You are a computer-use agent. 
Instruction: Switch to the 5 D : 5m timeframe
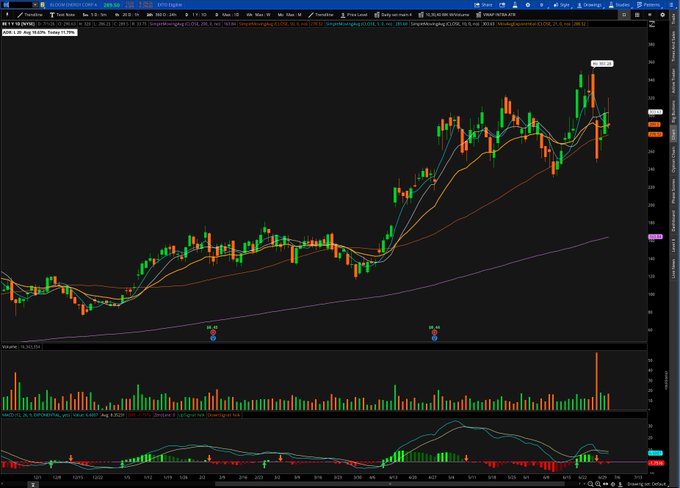pyautogui.click(x=95, y=15)
